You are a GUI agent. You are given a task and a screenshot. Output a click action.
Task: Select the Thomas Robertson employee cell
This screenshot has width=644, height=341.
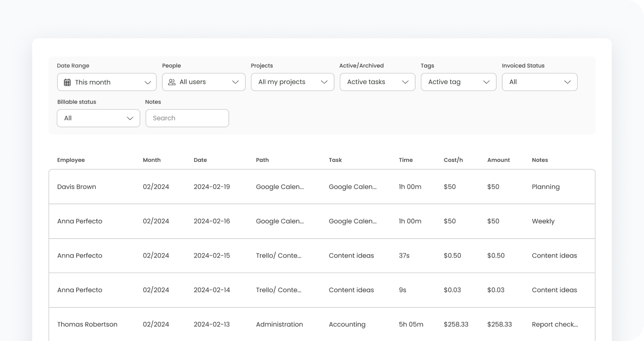[x=88, y=324]
